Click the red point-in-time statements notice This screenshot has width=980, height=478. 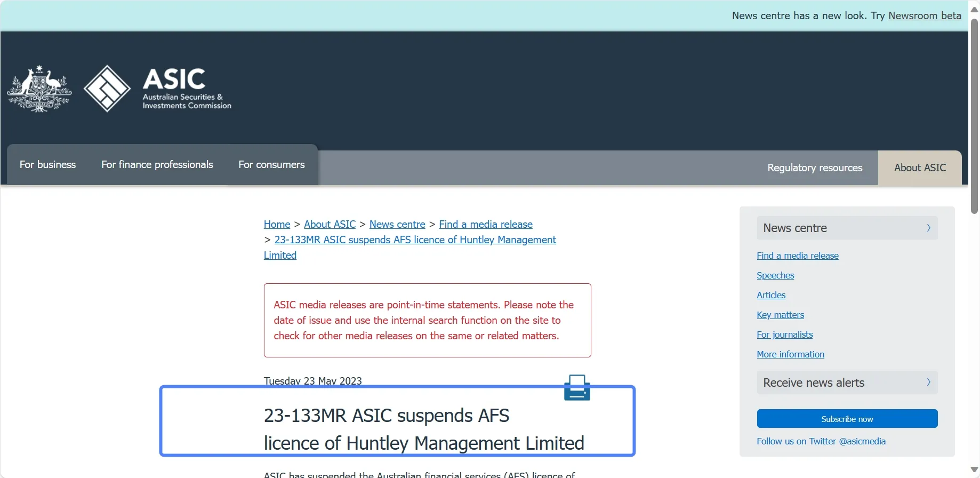point(428,320)
